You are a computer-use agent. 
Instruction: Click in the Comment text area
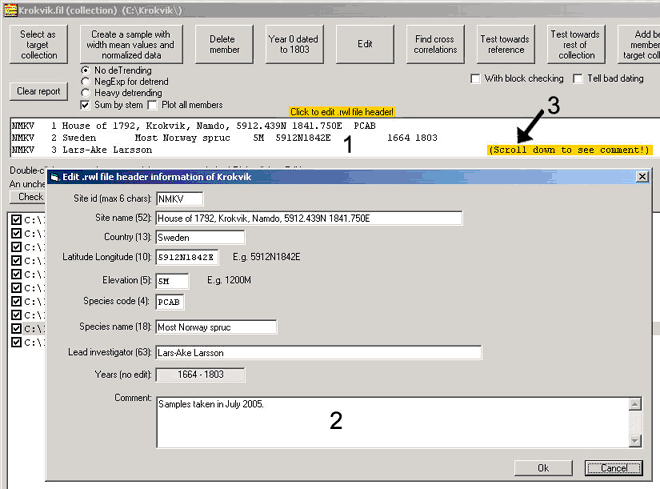pos(393,422)
